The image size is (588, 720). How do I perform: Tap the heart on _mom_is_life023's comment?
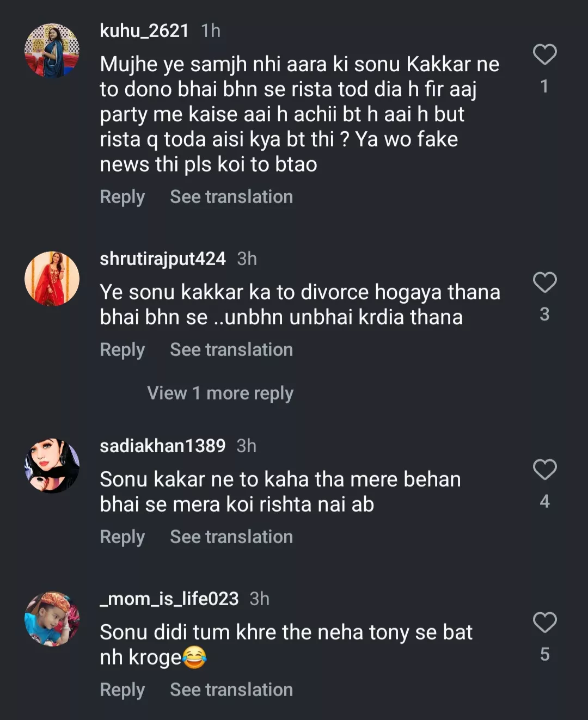click(x=544, y=623)
